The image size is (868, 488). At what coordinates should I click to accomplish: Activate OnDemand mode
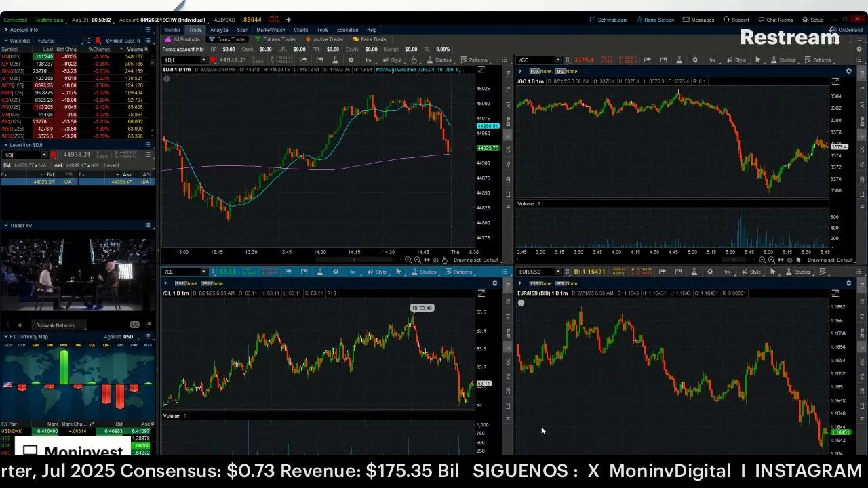847,30
